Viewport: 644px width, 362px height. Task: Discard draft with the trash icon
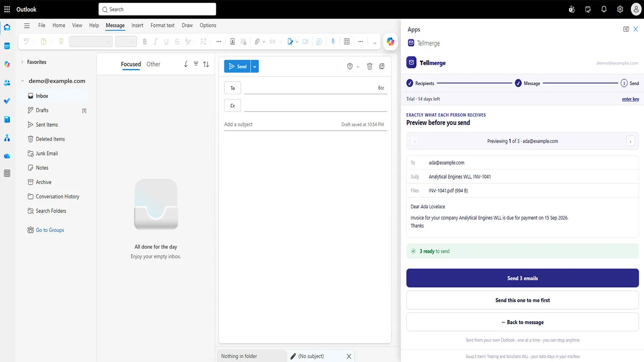pos(370,66)
